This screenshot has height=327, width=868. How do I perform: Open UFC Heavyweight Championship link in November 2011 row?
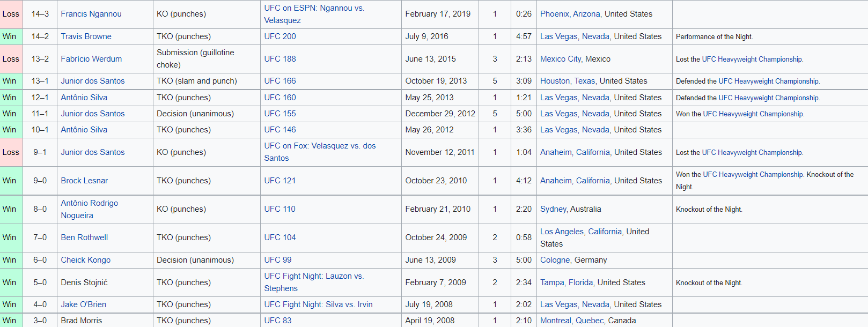752,153
